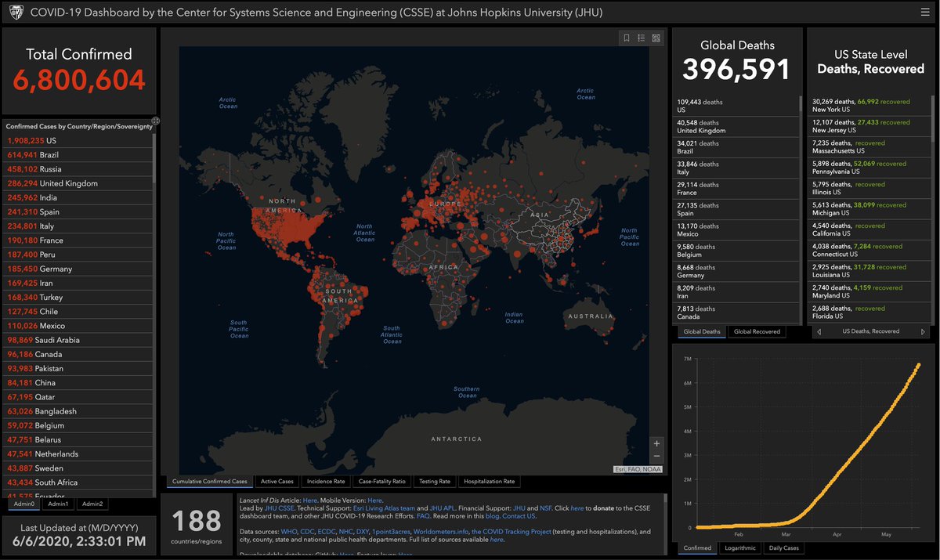Select Florida US state row
Viewport: 940px width, 560px height.
click(869, 312)
